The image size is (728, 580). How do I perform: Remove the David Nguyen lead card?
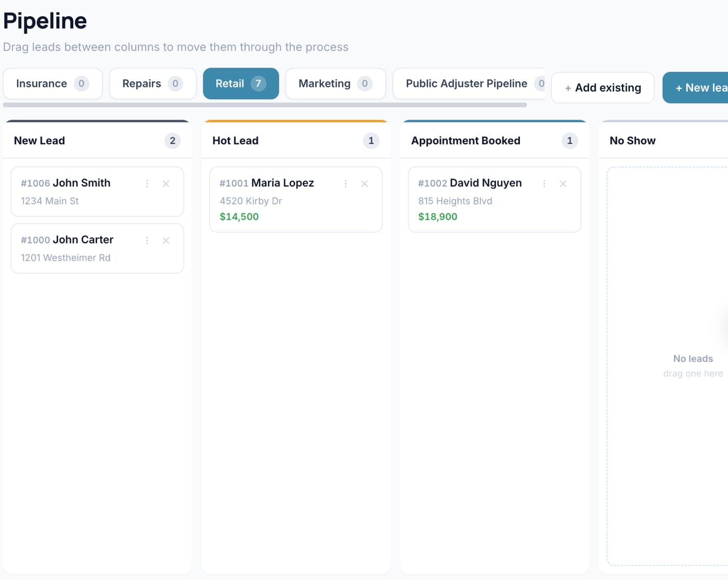563,184
